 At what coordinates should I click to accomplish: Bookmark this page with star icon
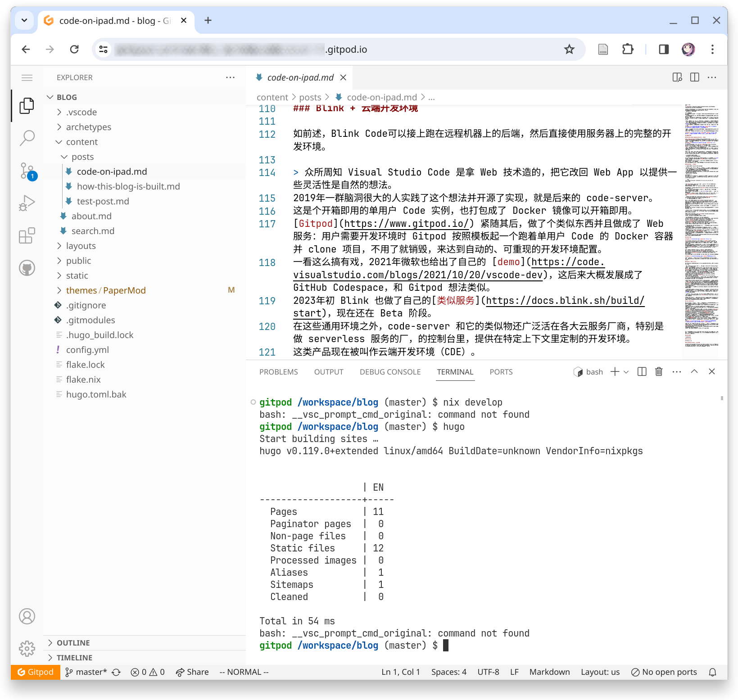click(569, 50)
